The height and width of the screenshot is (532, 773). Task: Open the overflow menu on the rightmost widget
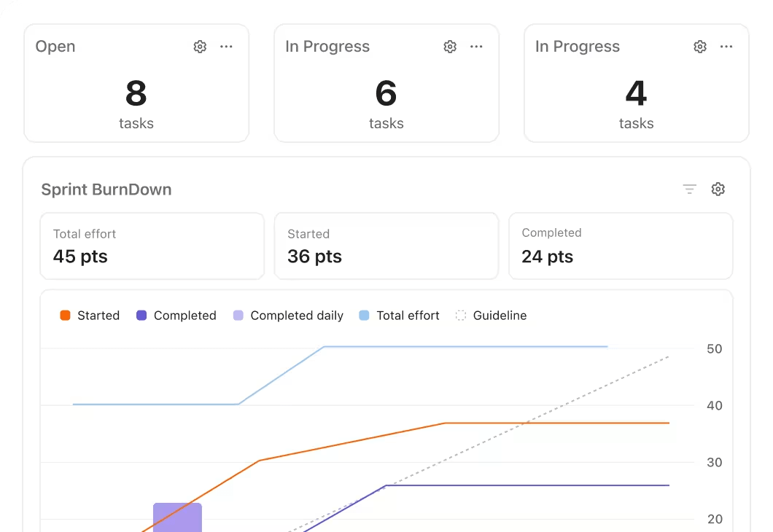coord(726,46)
